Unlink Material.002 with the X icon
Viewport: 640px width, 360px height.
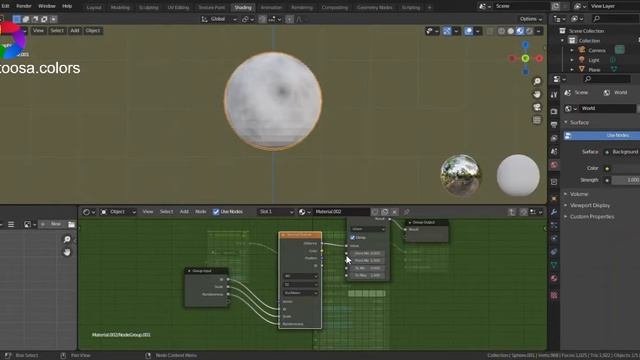click(394, 212)
